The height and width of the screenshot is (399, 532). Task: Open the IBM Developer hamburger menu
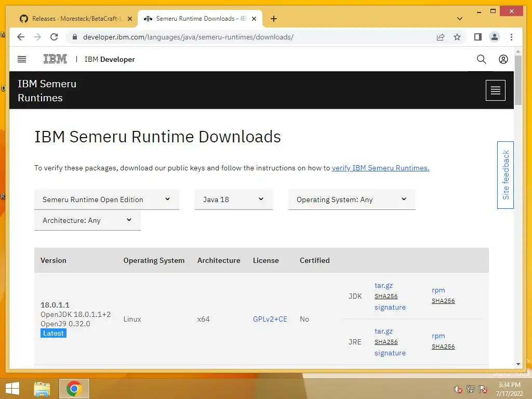point(22,59)
